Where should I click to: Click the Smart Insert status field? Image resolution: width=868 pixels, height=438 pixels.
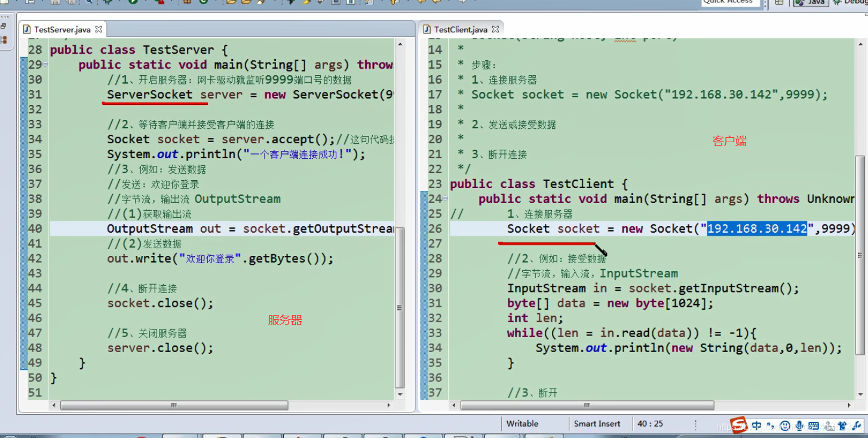(597, 424)
